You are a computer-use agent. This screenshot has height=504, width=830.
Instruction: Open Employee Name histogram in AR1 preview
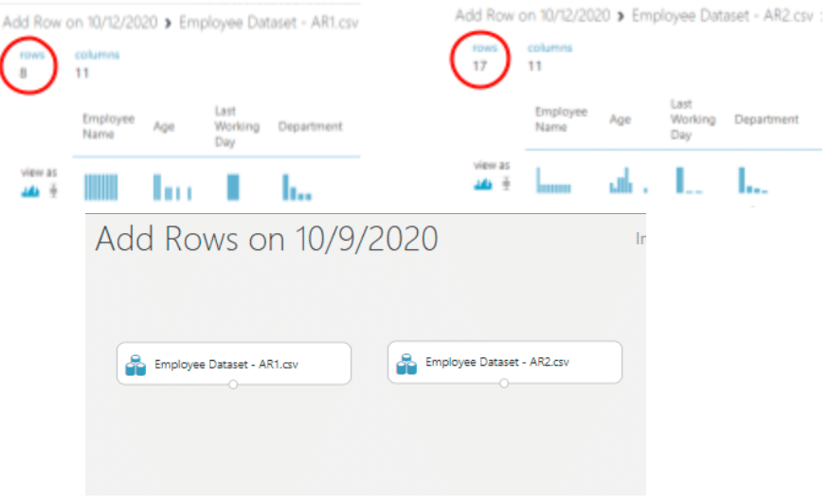coord(100,187)
